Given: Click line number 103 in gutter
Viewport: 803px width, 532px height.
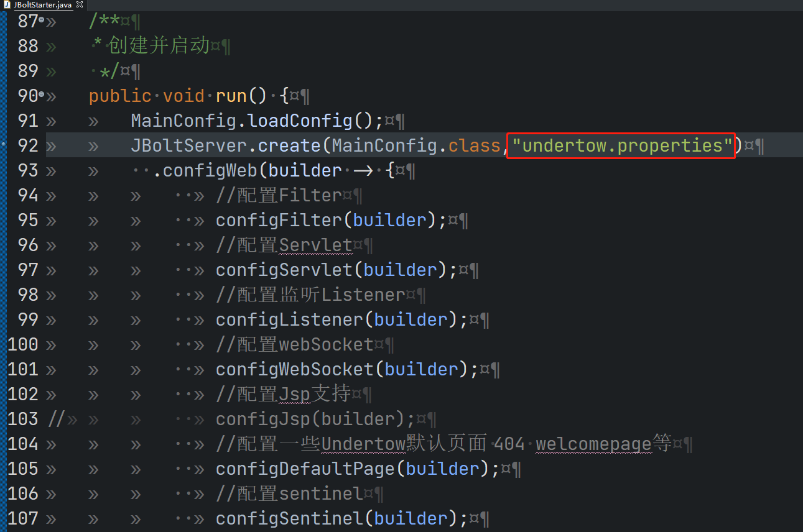Looking at the screenshot, I should coord(23,419).
